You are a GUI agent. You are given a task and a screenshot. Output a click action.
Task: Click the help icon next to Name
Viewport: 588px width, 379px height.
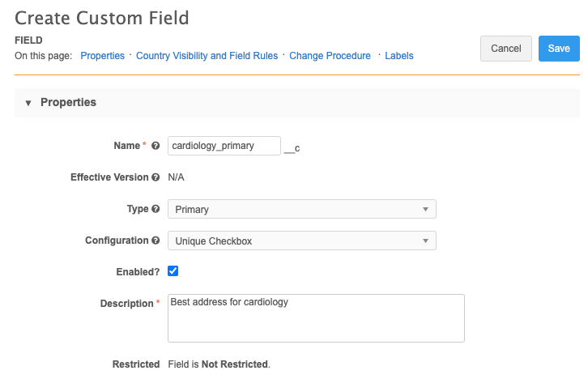pos(156,146)
